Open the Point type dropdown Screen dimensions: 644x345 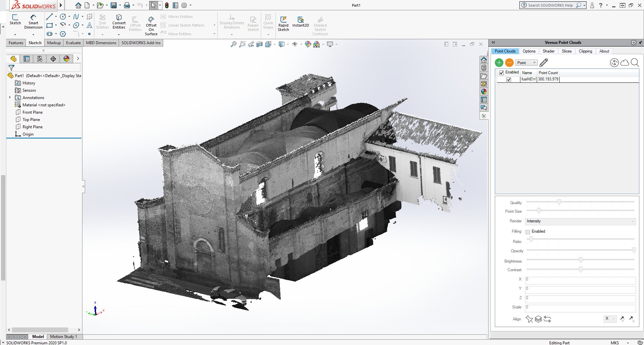coord(526,63)
